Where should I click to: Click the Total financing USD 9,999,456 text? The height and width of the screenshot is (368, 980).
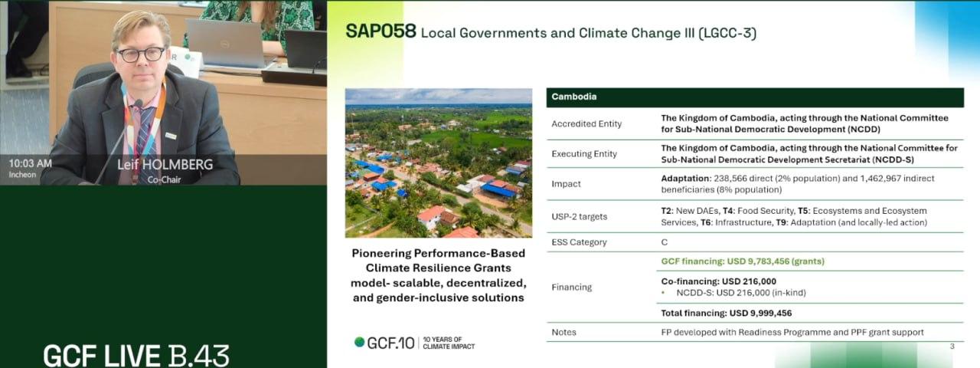pos(726,313)
